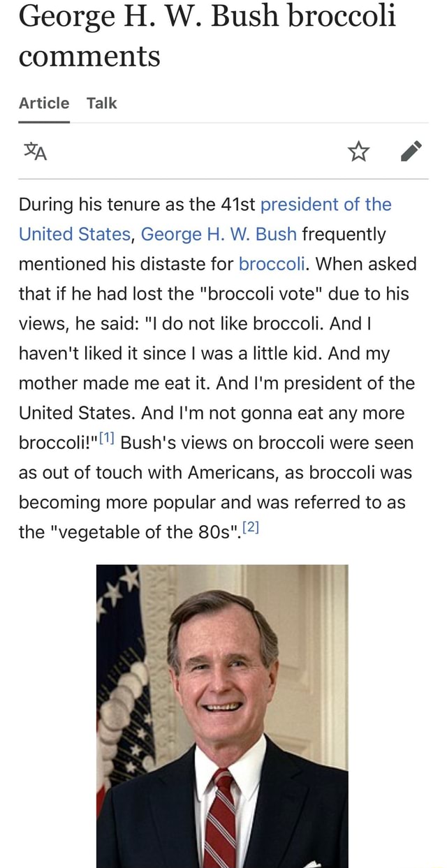View the Bush portrait photograph
447x868 pixels.
223,712
